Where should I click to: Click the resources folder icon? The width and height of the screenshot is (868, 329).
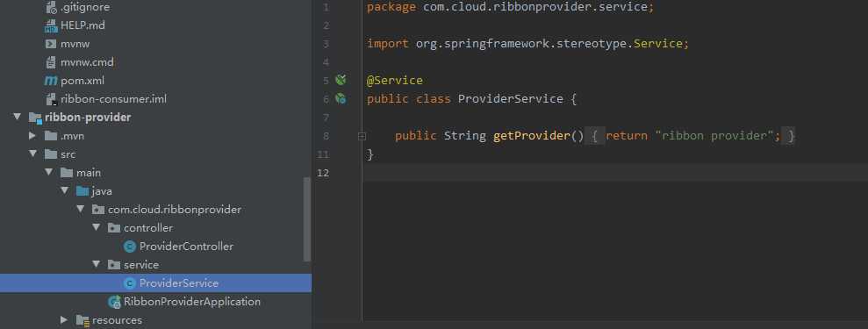[x=82, y=320]
